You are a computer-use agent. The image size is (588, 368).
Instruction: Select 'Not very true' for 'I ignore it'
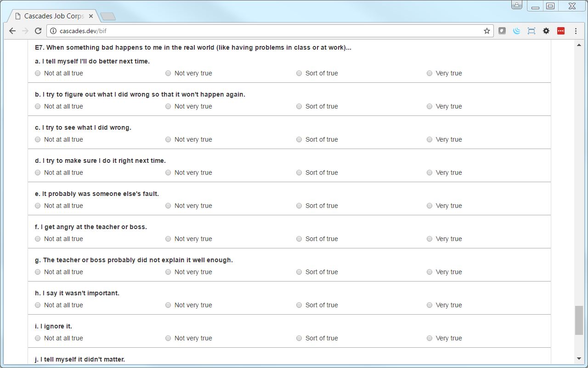click(x=168, y=338)
